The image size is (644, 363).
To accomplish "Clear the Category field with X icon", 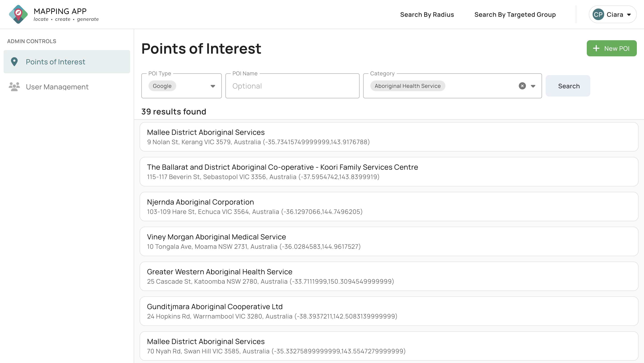I will [x=522, y=86].
